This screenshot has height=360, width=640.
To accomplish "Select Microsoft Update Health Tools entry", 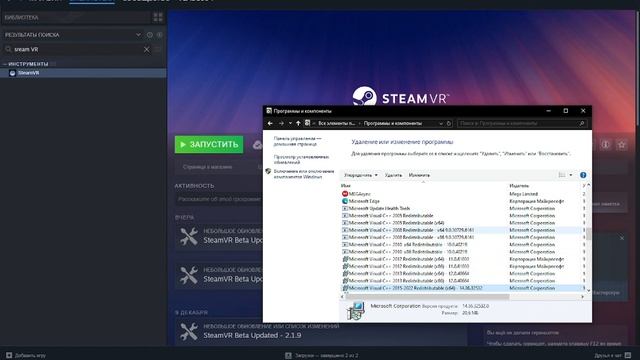I will click(463, 209).
